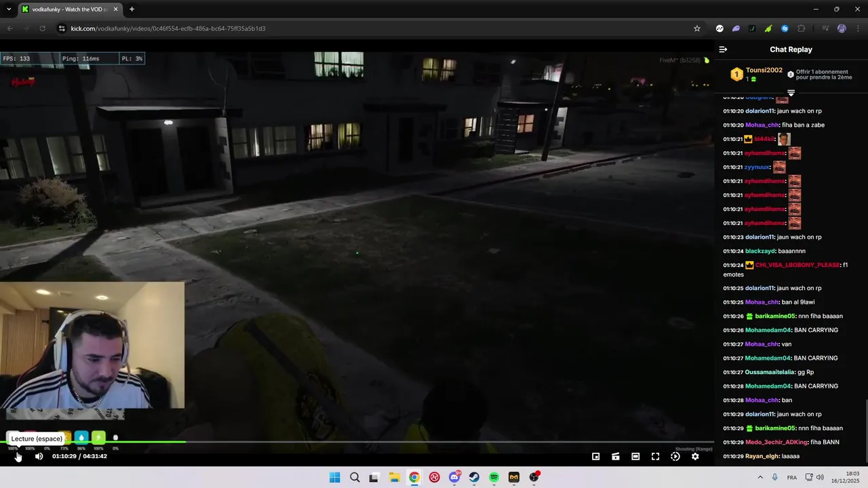The image size is (868, 488).
Task: Open OBS Studio from the taskbar
Action: [534, 477]
